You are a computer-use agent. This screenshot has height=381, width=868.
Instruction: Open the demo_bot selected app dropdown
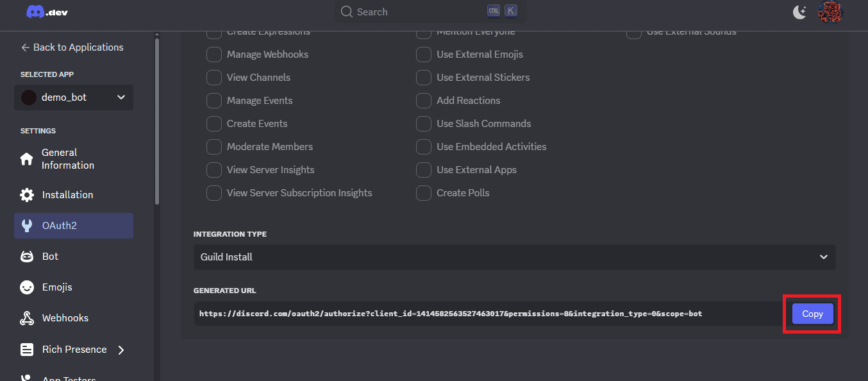[74, 97]
